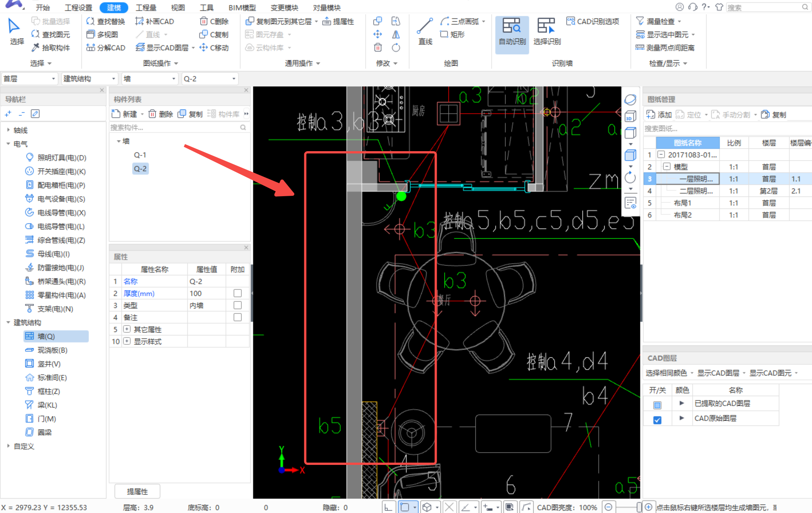Click zoom-in plus icon in status bar

[648, 507]
